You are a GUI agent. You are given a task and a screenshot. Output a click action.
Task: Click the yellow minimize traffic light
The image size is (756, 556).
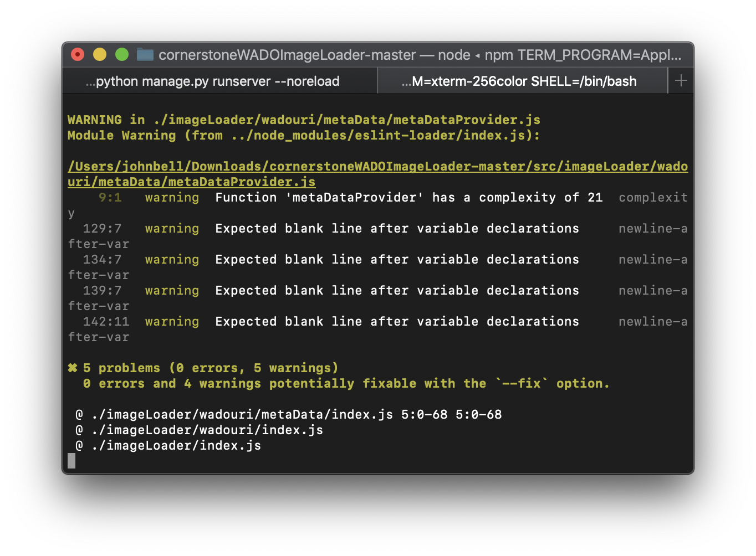(99, 54)
